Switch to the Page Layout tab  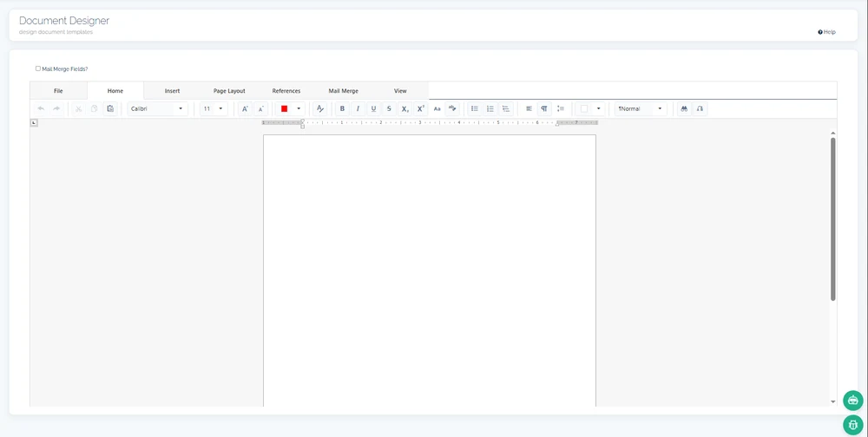click(x=229, y=91)
